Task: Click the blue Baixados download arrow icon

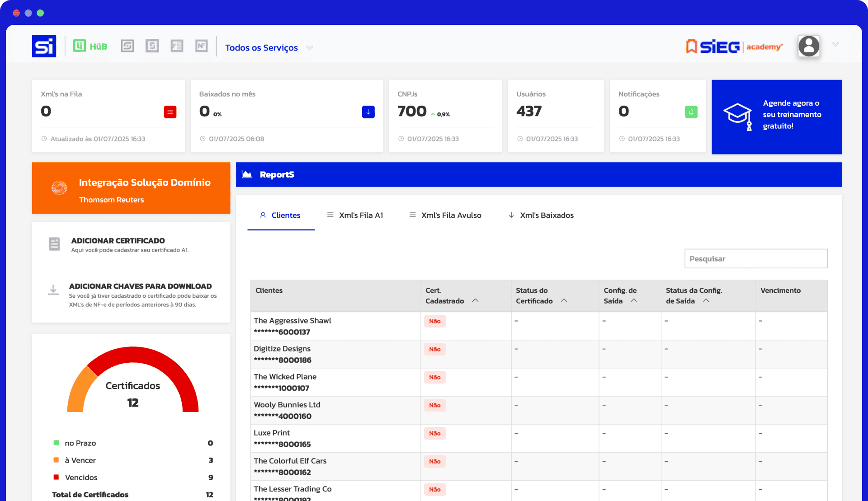Action: pos(368,112)
